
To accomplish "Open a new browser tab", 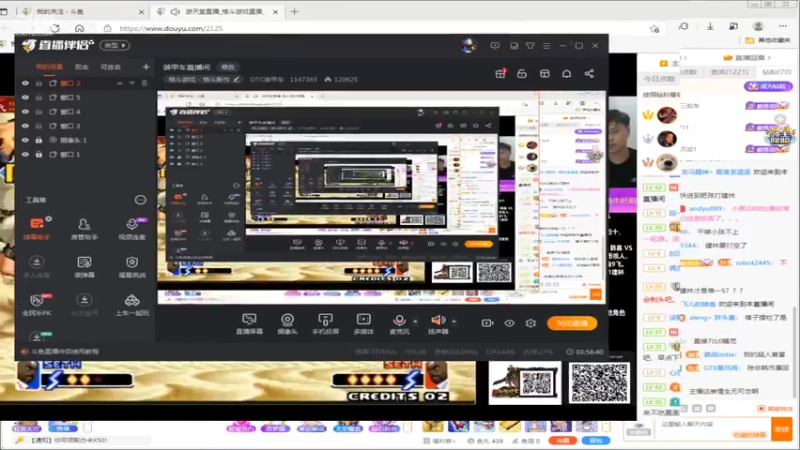I will coord(294,11).
